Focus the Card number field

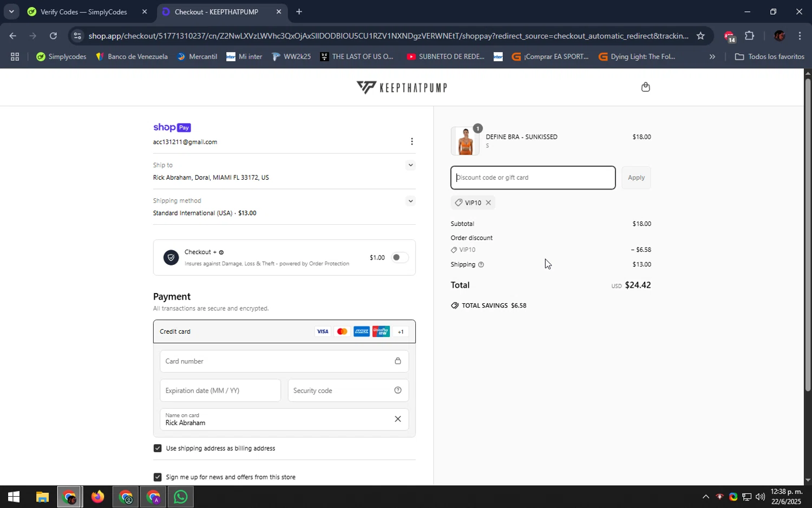[284, 361]
